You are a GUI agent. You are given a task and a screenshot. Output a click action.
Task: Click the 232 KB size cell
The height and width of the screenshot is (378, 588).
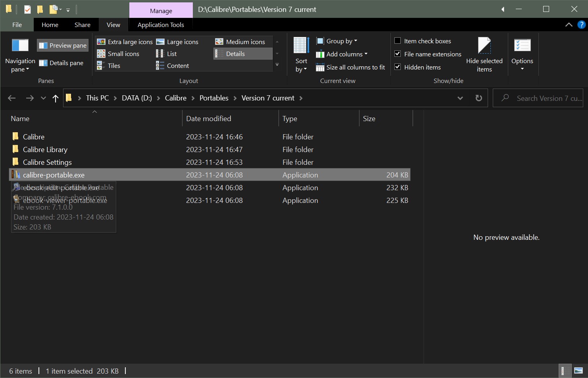click(397, 187)
